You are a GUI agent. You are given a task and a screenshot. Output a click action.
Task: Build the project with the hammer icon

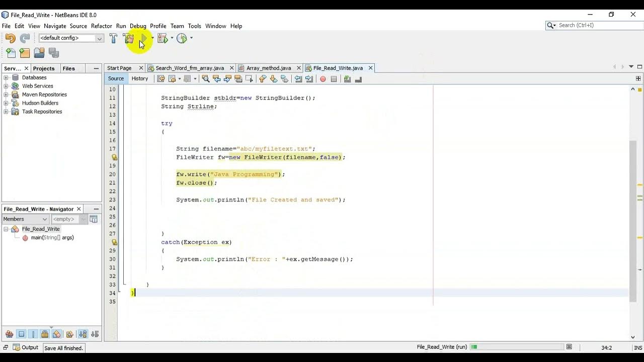(x=113, y=38)
